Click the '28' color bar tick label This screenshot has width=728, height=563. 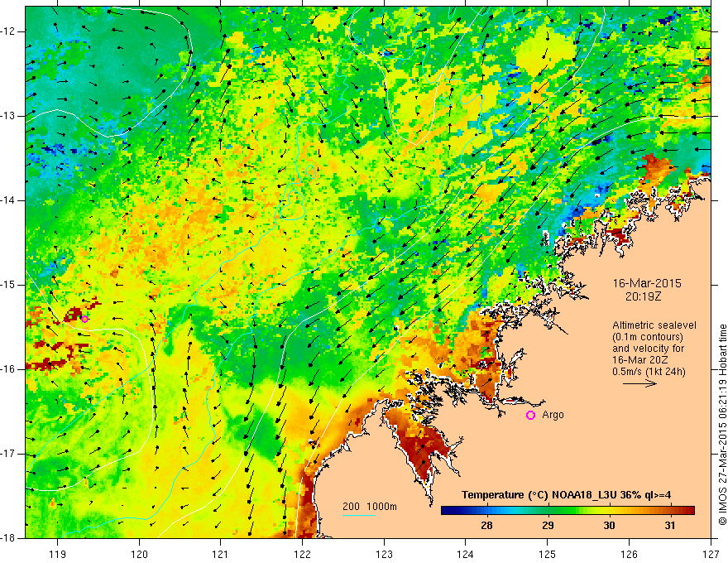pos(486,526)
